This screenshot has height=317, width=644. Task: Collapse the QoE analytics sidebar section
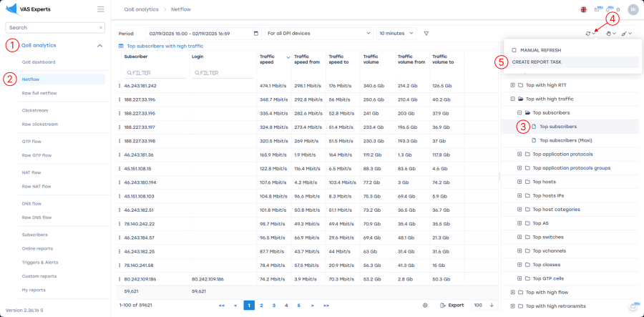pos(99,45)
